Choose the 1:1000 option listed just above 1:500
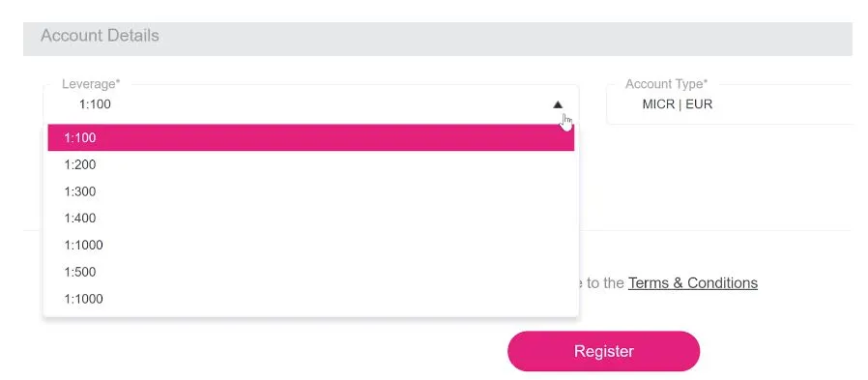 (310, 245)
